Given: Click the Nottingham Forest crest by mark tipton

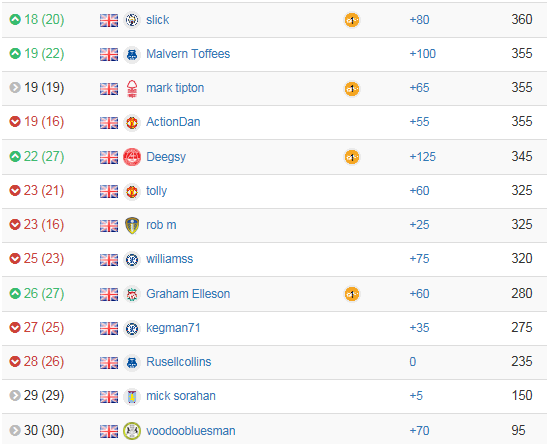Looking at the screenshot, I should (x=132, y=89).
